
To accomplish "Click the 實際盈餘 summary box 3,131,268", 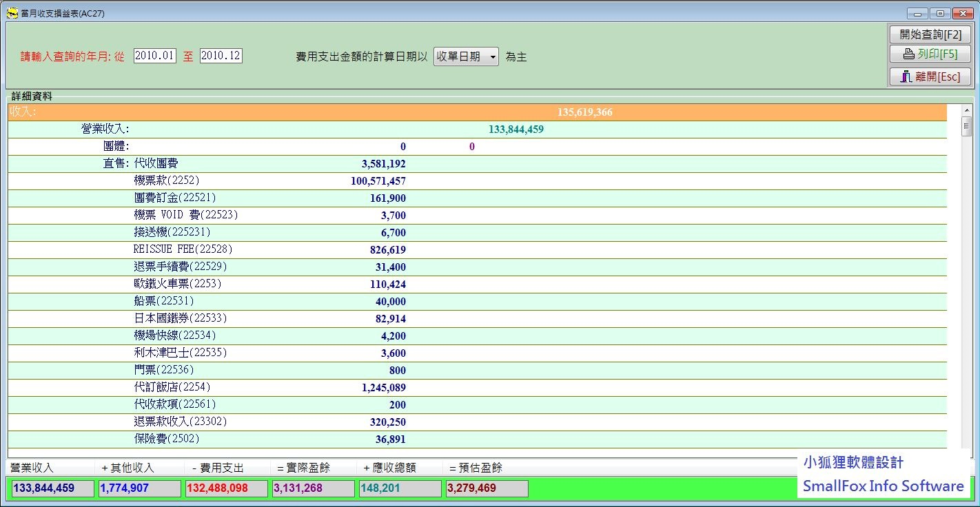I will (x=314, y=488).
